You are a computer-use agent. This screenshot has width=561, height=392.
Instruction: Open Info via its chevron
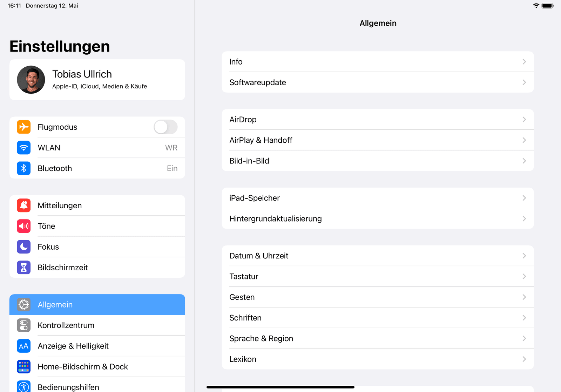click(x=524, y=62)
